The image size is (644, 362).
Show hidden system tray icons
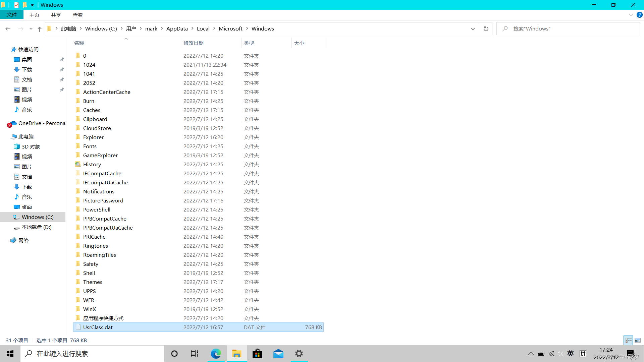coord(531,354)
